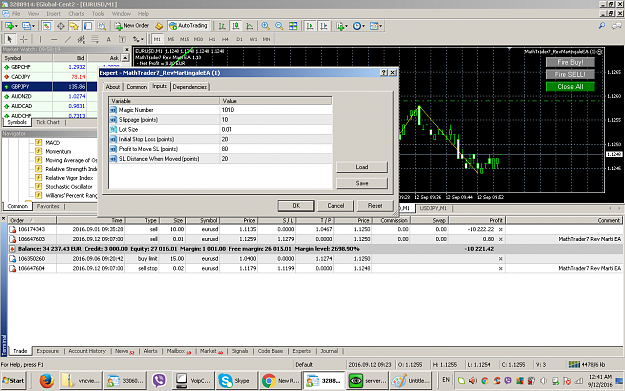Confirm dialog with OK

tap(296, 206)
